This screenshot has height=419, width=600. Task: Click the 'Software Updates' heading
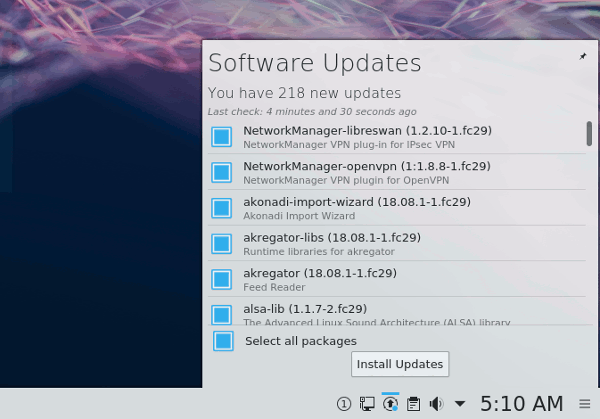click(x=315, y=63)
